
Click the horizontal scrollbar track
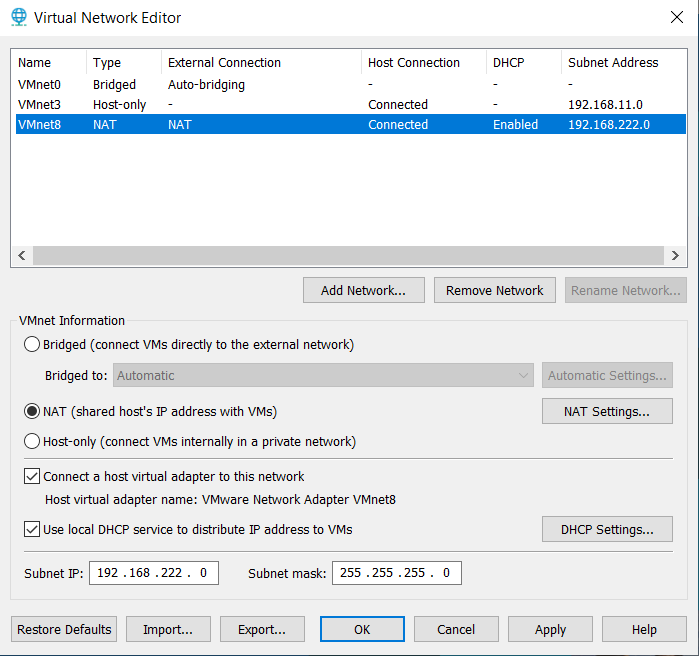click(348, 255)
